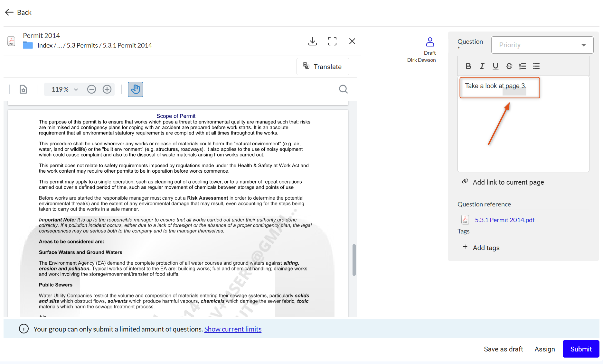Apply bold formatting
The height and width of the screenshot is (364, 603).
[468, 66]
